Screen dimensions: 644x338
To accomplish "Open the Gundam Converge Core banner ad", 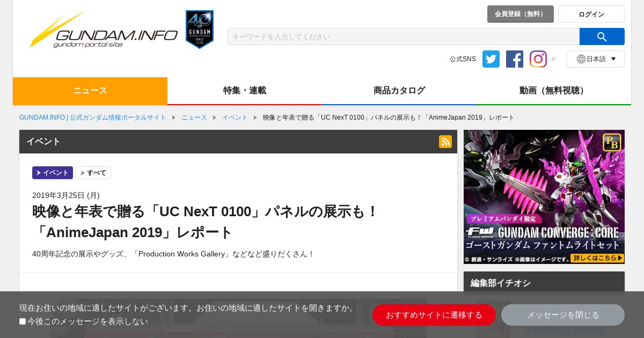I will coord(544,197).
